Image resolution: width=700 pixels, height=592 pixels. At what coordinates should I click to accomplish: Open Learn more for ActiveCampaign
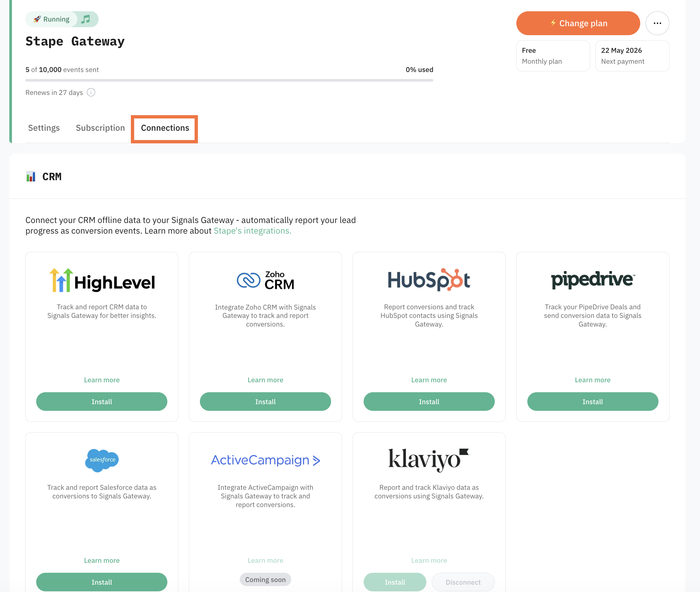pos(265,560)
